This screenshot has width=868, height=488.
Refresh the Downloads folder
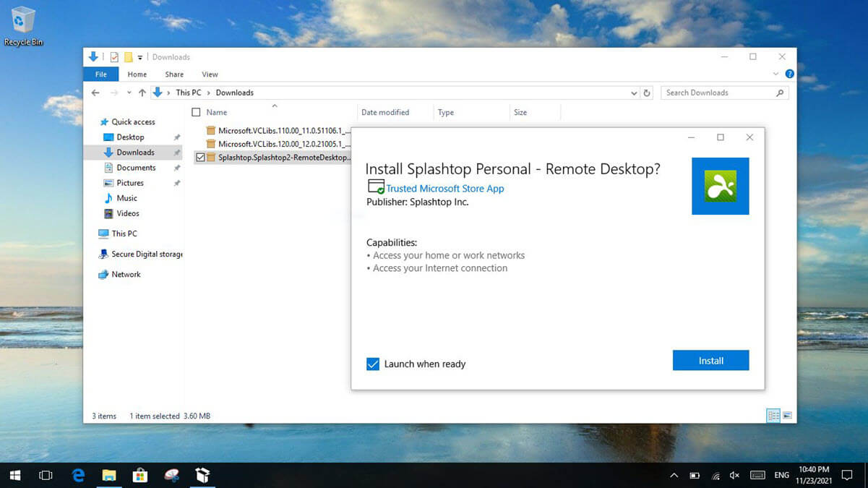647,93
